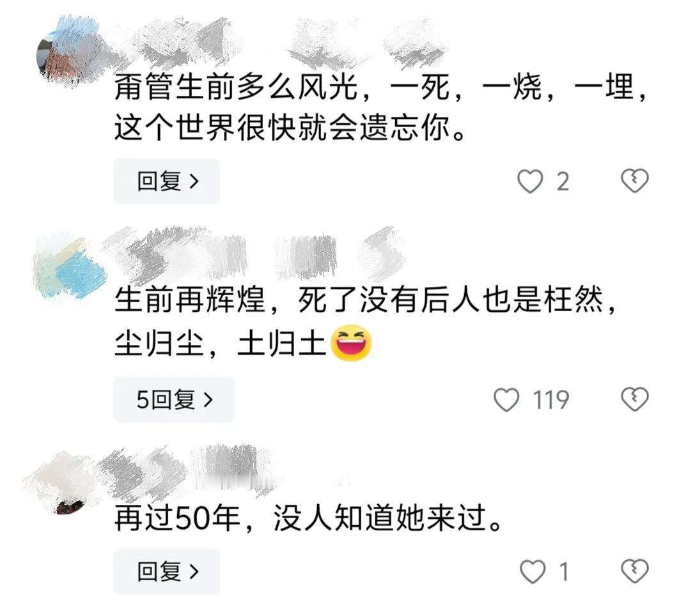
Task: Dislike the '甭管生前多么风光' comment with broken heart
Action: click(x=634, y=181)
